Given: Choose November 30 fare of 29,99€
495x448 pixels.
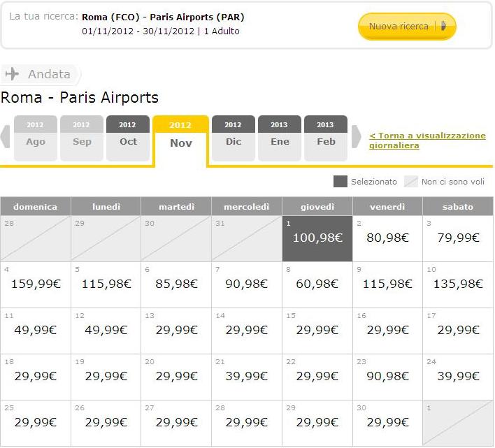Looking at the screenshot, I should point(388,422).
